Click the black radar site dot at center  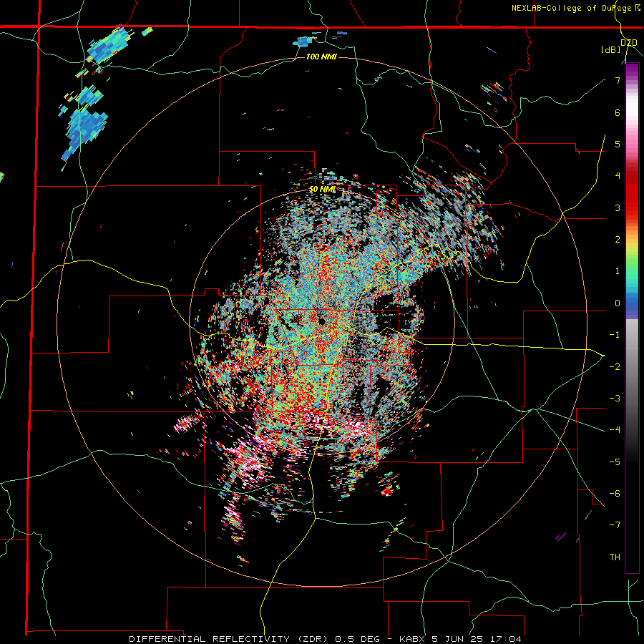(x=321, y=321)
